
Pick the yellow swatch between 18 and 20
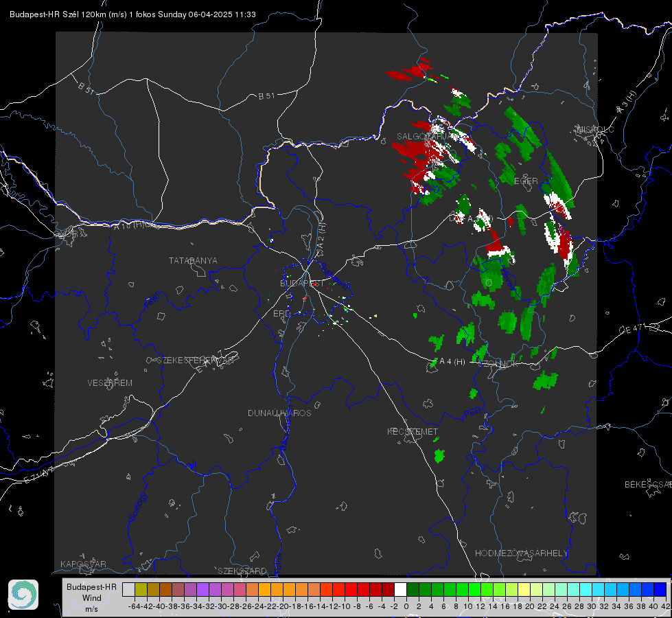click(524, 589)
